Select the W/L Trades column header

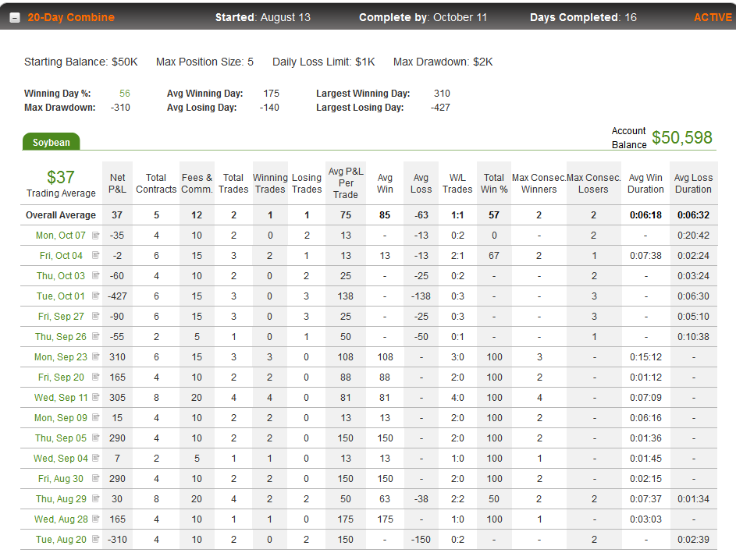[x=457, y=183]
